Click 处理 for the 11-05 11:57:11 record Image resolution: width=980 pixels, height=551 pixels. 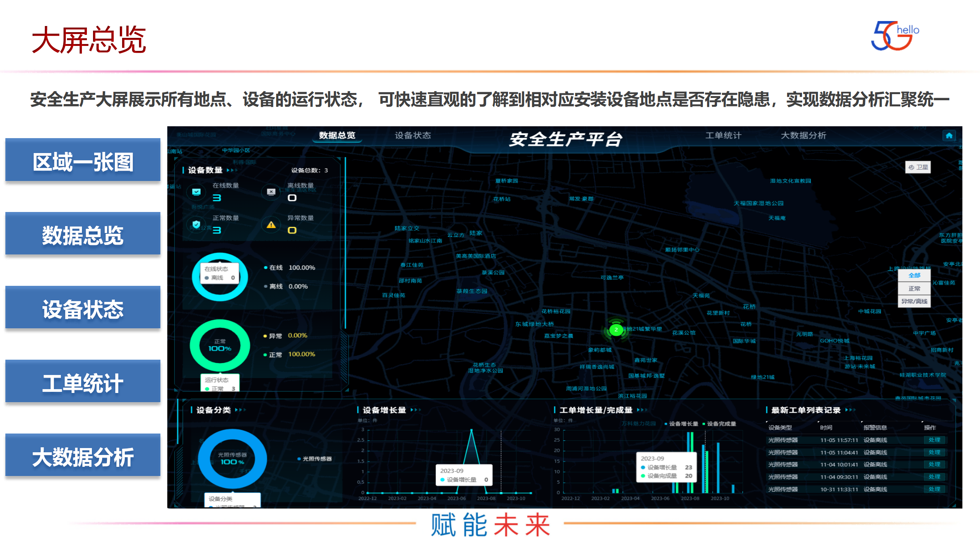(x=934, y=440)
